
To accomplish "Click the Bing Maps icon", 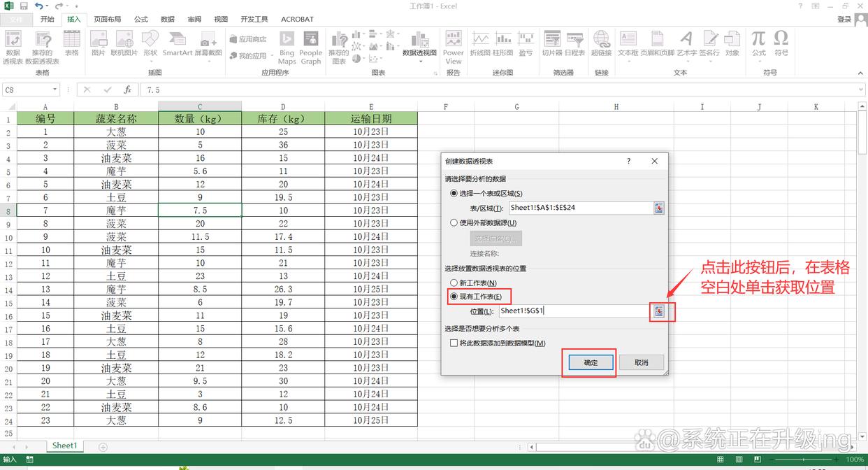I will click(x=287, y=47).
